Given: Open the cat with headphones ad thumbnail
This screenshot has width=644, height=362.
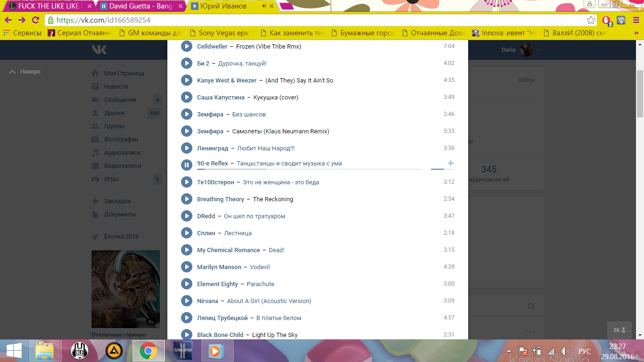Looking at the screenshot, I should pyautogui.click(x=125, y=289).
